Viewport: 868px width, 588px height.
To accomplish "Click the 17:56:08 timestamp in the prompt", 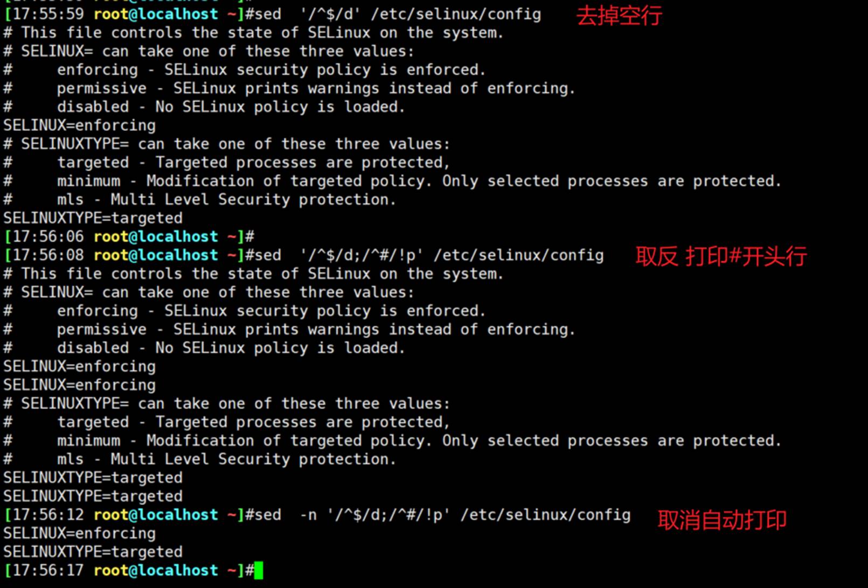I will (x=48, y=255).
